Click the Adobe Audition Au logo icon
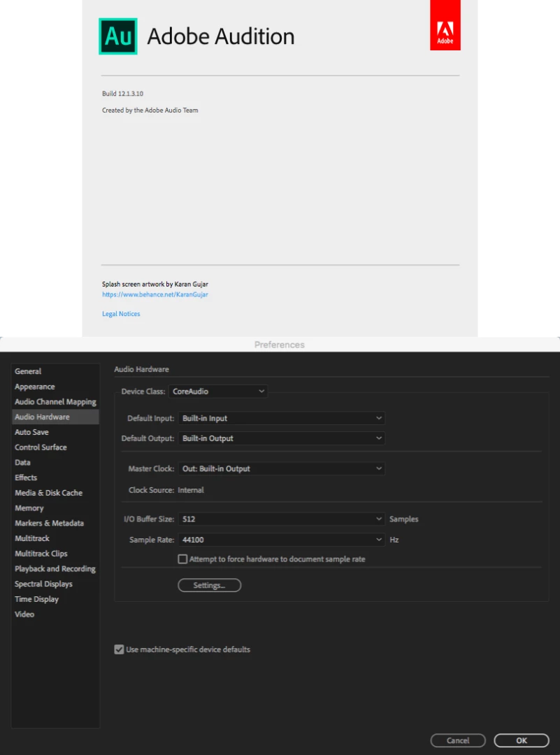Viewport: 560px width, 755px height. 118,36
